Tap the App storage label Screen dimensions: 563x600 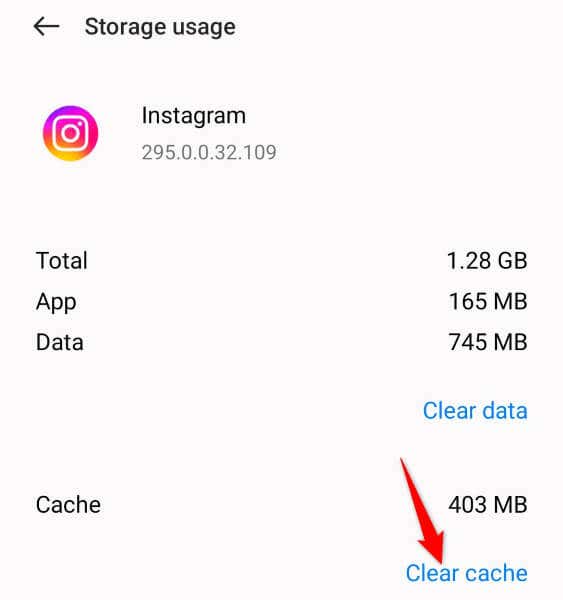56,303
